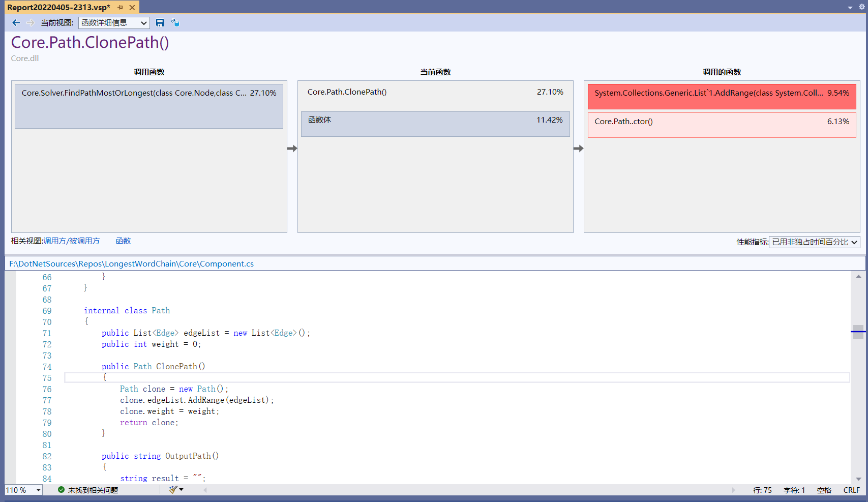
Task: Click the Core.Path.ClonePath() current function block
Action: tap(435, 92)
